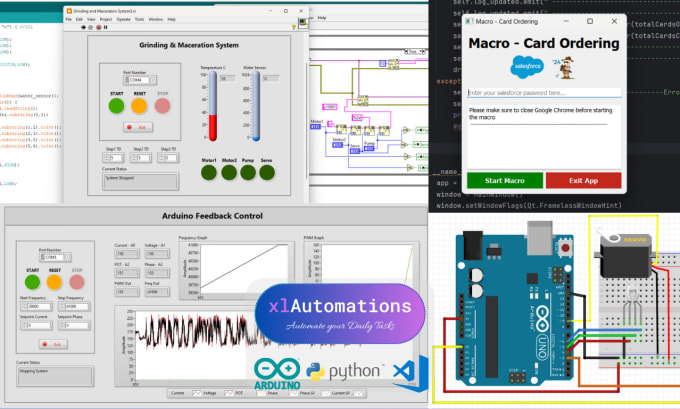The width and height of the screenshot is (680, 409).
Task: Open Project menu in Grinding window
Action: coord(106,20)
